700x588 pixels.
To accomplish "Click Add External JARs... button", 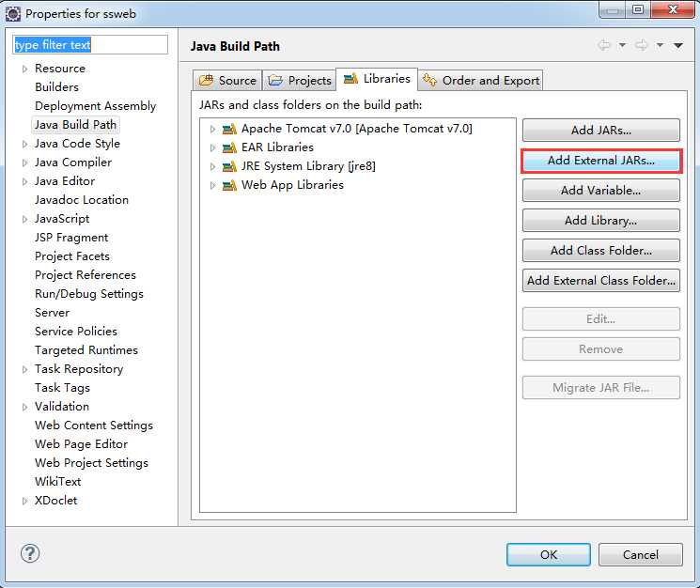I will pyautogui.click(x=601, y=161).
